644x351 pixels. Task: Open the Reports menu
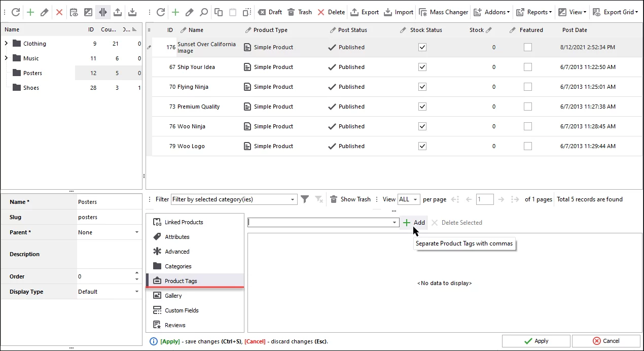533,12
